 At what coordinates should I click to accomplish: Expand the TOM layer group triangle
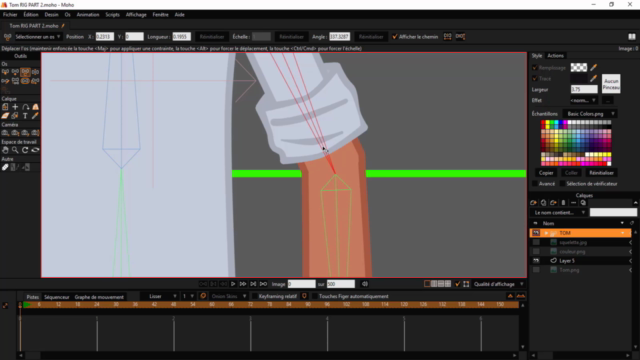point(546,233)
